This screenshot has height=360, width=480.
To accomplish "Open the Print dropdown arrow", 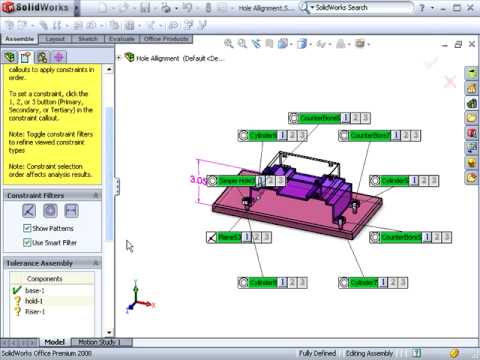I will 176,8.
